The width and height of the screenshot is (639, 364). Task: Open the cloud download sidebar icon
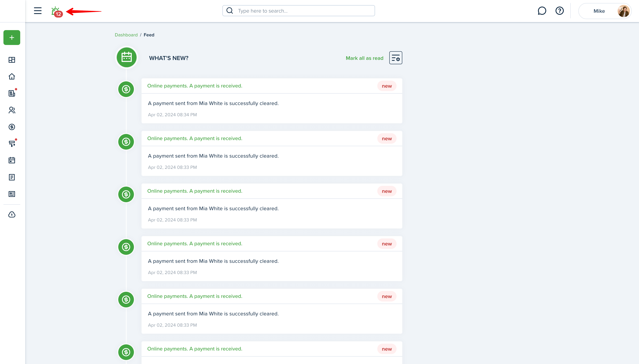(12, 215)
